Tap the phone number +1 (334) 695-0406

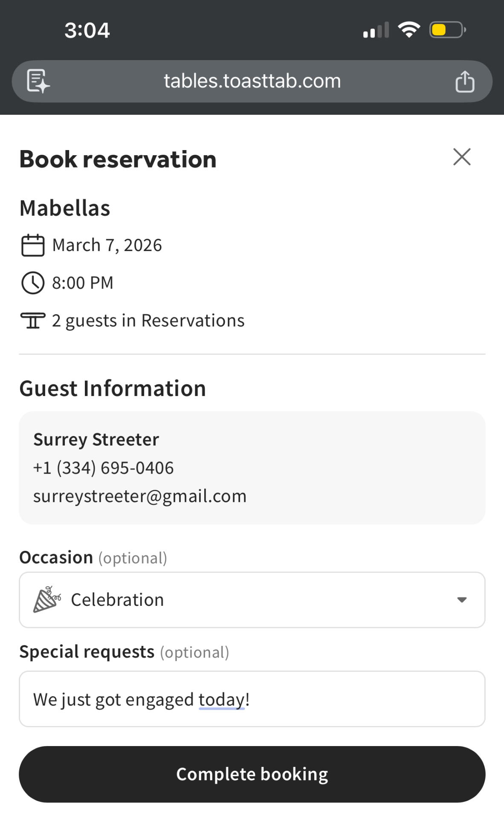[104, 468]
